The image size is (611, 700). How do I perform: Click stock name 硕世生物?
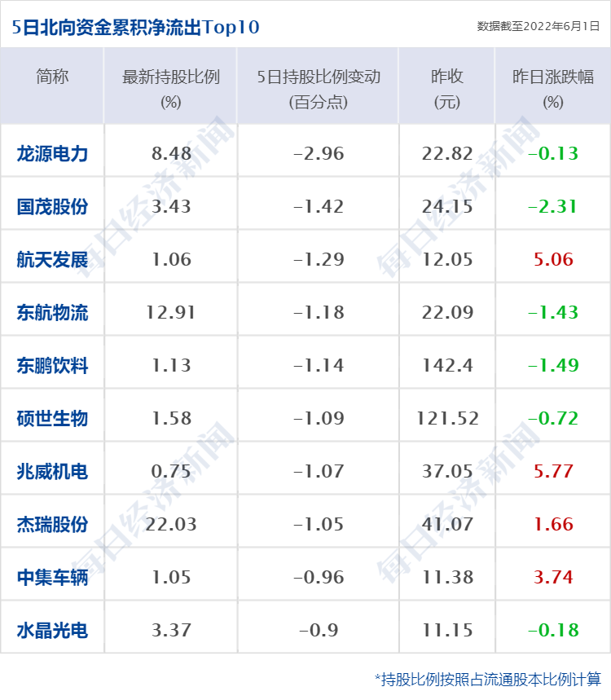52,419
